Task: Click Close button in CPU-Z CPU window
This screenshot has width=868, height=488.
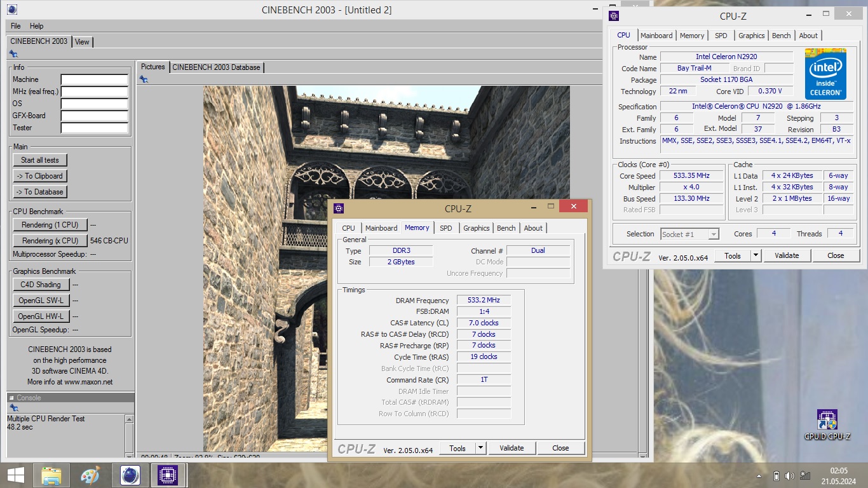Action: pyautogui.click(x=836, y=255)
